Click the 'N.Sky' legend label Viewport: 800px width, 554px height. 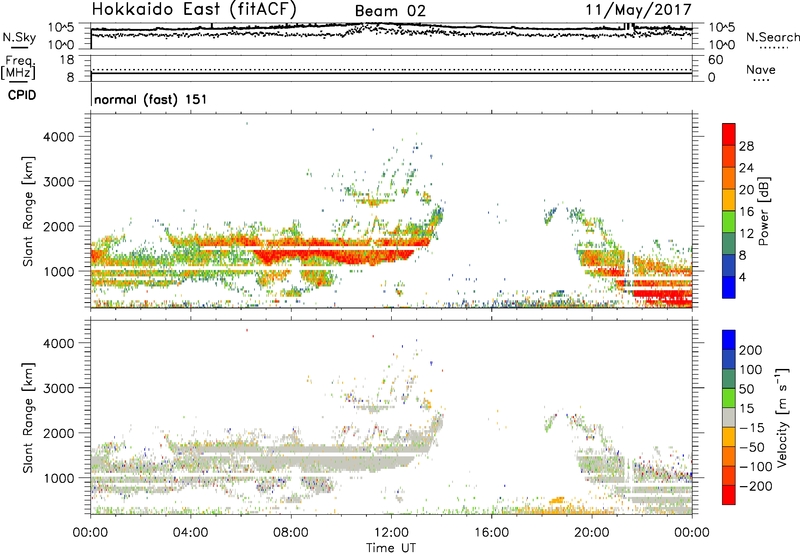click(x=19, y=37)
